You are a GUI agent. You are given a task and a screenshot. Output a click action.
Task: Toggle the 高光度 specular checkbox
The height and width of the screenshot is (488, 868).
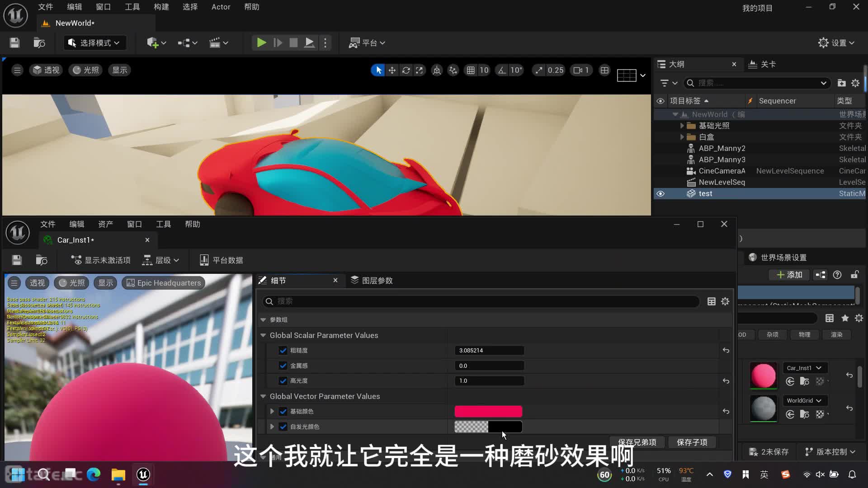[283, 381]
